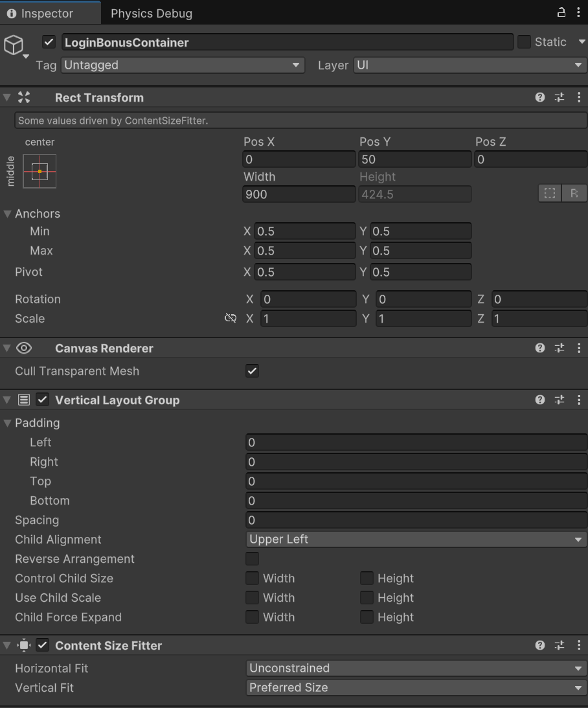
Task: Open the Tag dropdown
Action: point(183,65)
